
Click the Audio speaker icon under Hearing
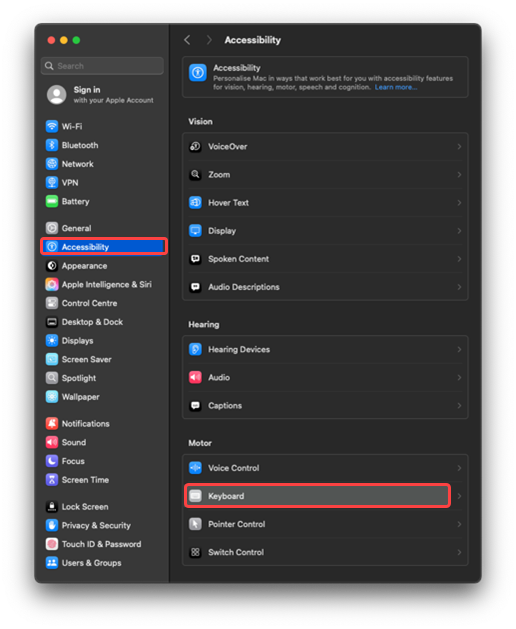(195, 377)
